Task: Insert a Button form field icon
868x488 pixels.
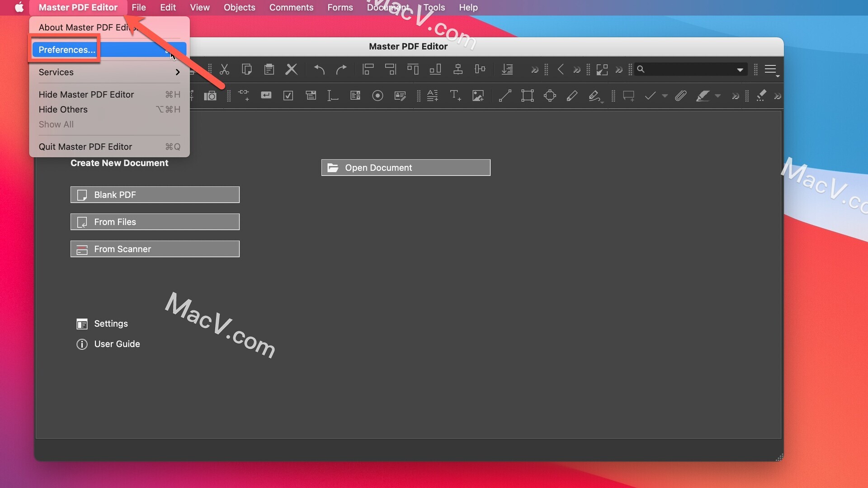Action: [266, 95]
